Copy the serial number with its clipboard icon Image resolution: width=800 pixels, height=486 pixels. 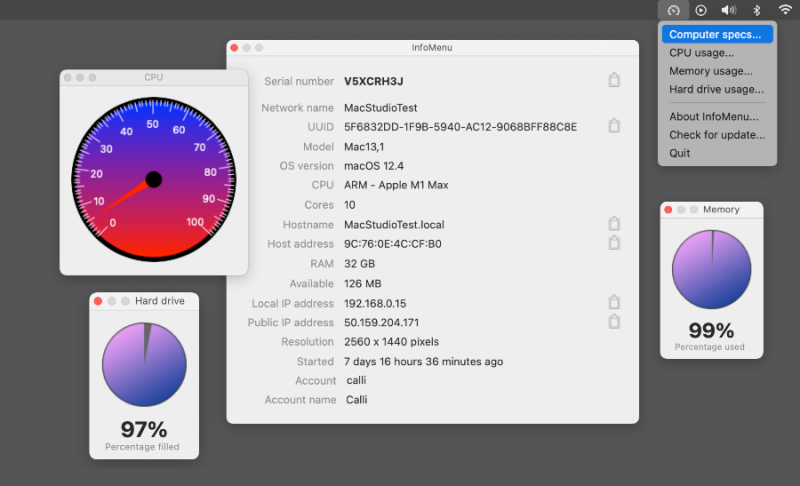point(614,80)
